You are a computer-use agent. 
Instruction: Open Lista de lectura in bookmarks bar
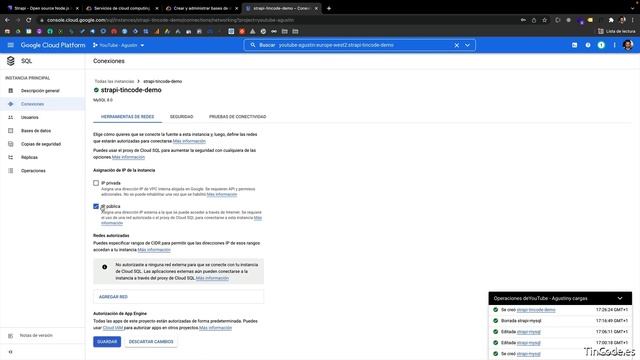tap(616, 31)
